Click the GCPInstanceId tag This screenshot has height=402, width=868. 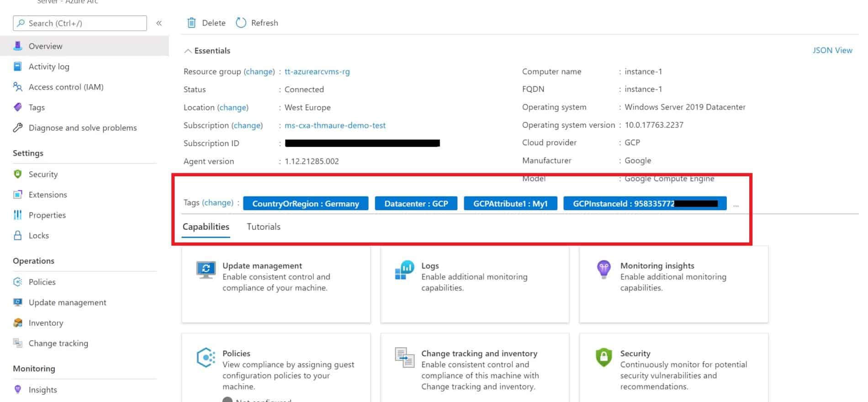[645, 203]
